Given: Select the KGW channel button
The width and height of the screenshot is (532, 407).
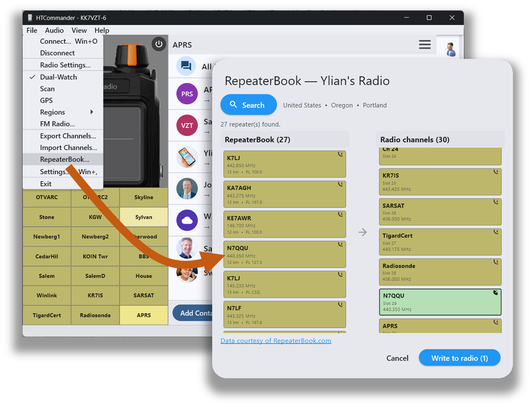Looking at the screenshot, I should (x=95, y=217).
